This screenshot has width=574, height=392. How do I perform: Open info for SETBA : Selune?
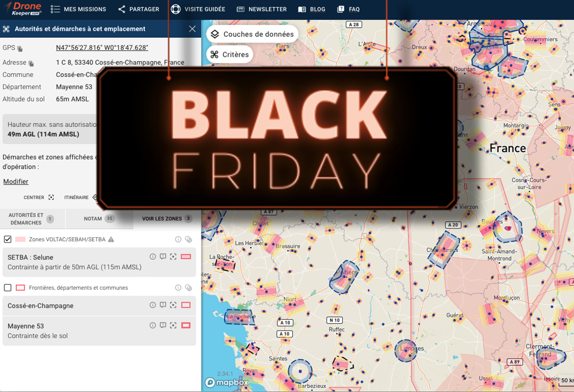[153, 257]
